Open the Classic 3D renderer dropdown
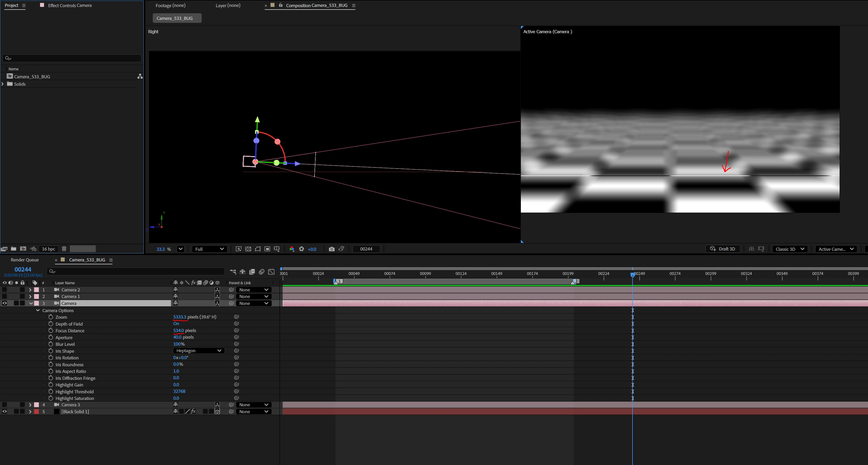868x465 pixels. pyautogui.click(x=790, y=249)
